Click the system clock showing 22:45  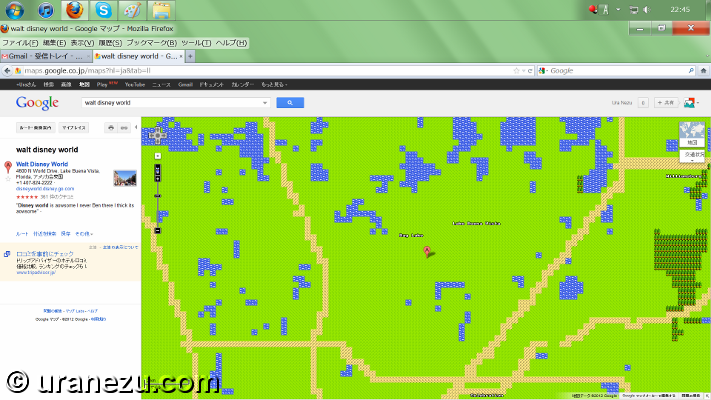click(680, 10)
